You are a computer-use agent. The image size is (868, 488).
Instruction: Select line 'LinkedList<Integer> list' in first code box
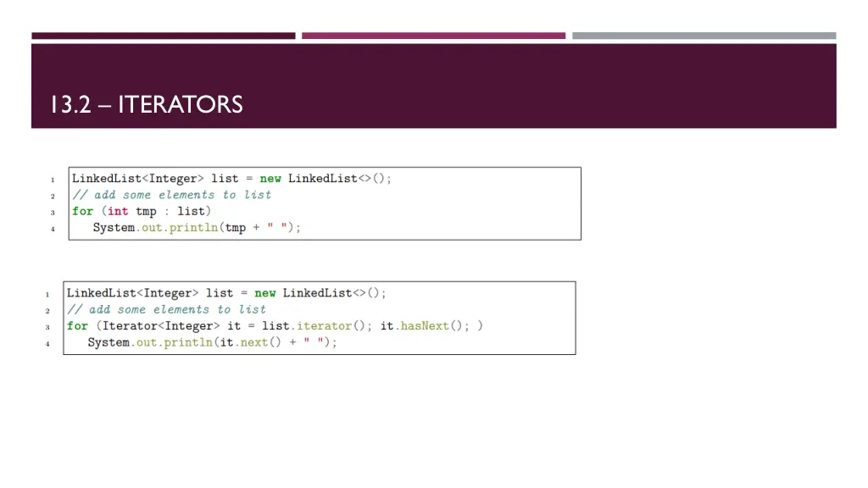[231, 179]
